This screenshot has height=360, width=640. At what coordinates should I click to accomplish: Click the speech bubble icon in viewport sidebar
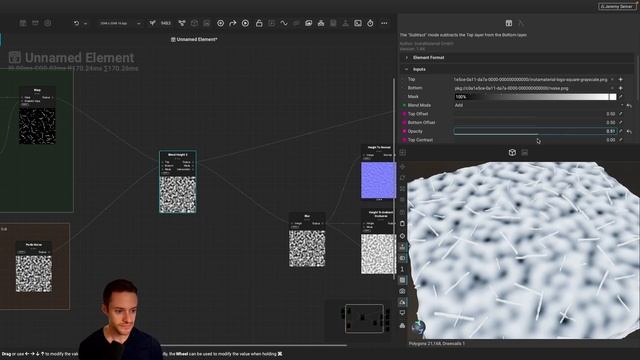pyautogui.click(x=402, y=313)
